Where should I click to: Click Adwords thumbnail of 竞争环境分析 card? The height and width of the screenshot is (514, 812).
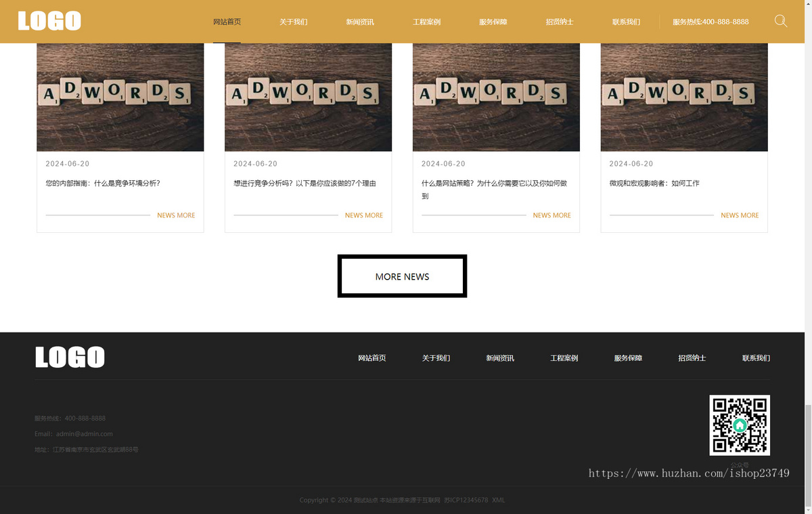click(x=120, y=97)
